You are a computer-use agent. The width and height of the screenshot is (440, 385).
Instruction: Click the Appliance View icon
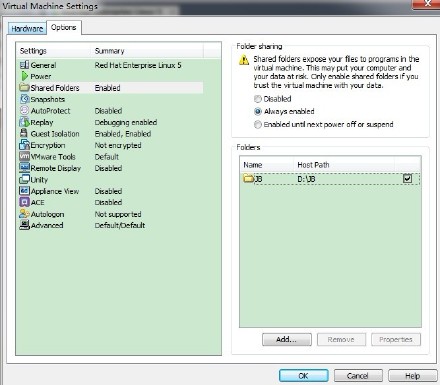(x=24, y=191)
